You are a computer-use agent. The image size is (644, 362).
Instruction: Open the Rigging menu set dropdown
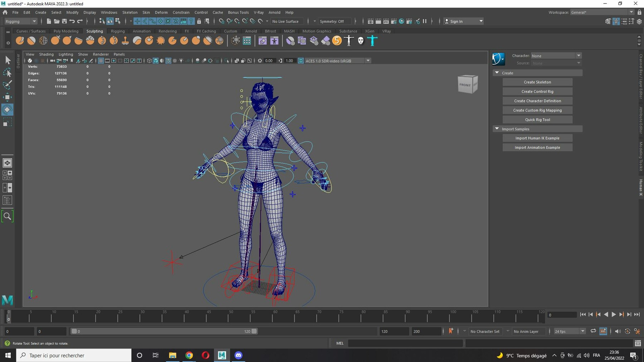pos(21,21)
